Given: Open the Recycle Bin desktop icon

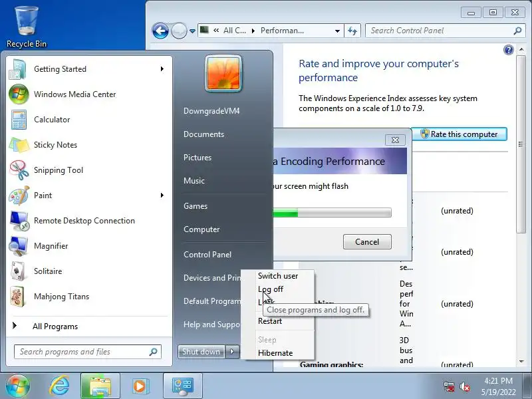Looking at the screenshot, I should [x=26, y=27].
